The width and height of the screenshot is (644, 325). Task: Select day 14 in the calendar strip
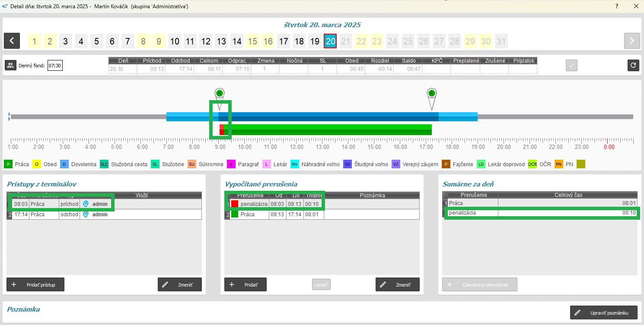click(237, 41)
